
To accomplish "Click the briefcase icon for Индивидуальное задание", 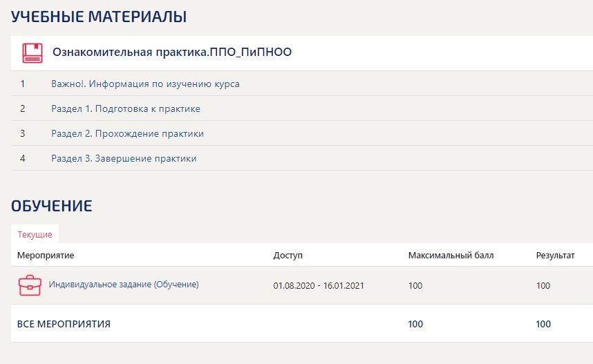I will point(30,285).
